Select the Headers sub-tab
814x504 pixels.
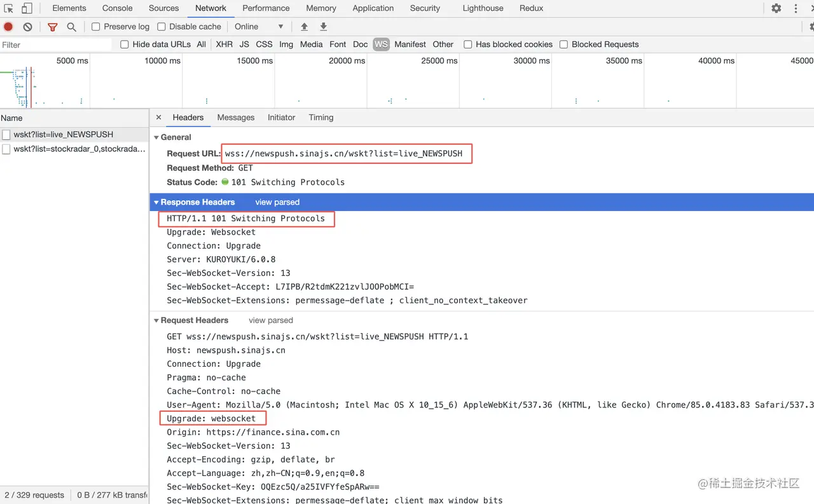(188, 118)
